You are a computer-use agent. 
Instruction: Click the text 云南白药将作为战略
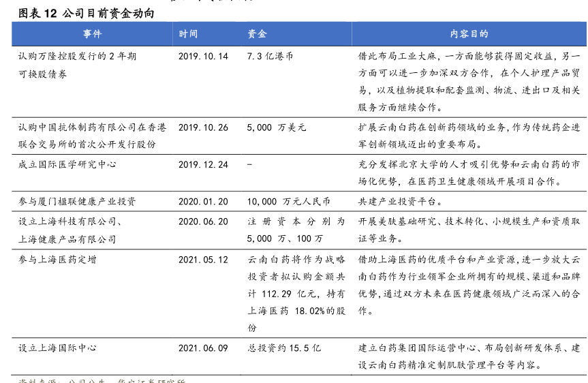point(296,260)
